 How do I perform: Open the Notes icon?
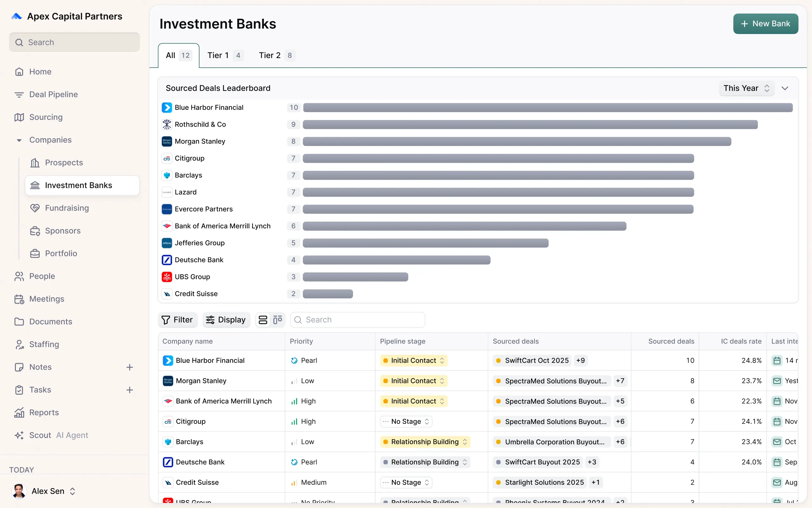[19, 367]
